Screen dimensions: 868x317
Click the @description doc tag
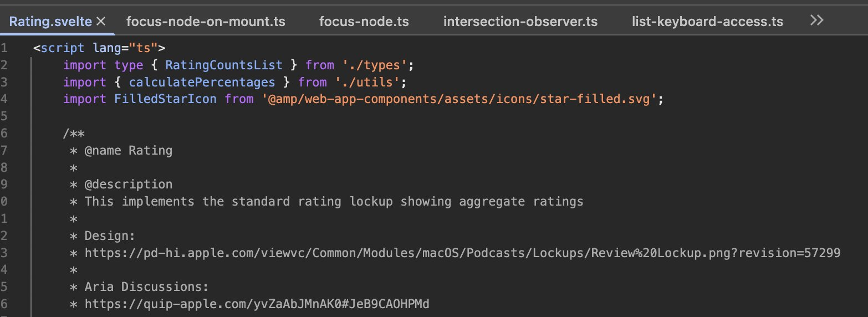[x=128, y=184]
